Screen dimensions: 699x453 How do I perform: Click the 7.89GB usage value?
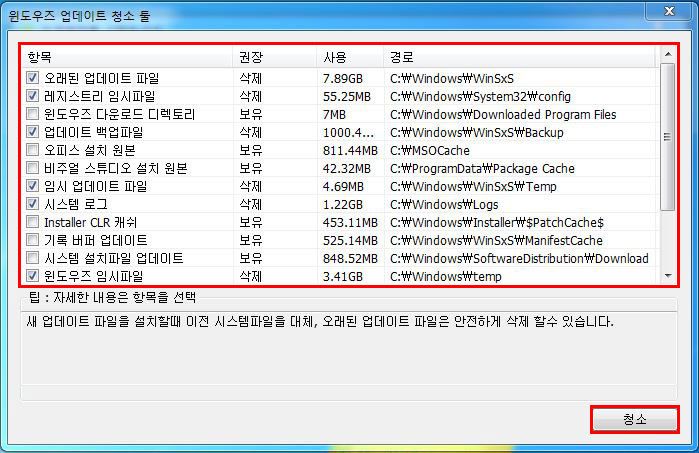pyautogui.click(x=343, y=78)
